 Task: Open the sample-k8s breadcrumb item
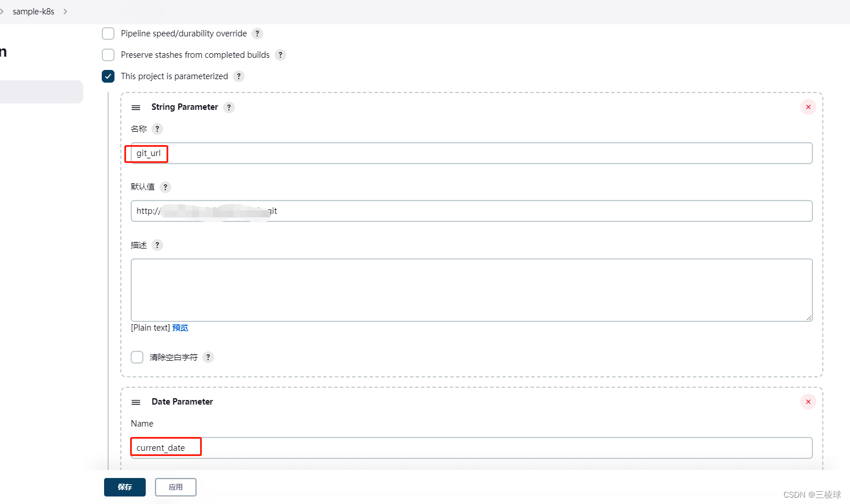pyautogui.click(x=34, y=11)
